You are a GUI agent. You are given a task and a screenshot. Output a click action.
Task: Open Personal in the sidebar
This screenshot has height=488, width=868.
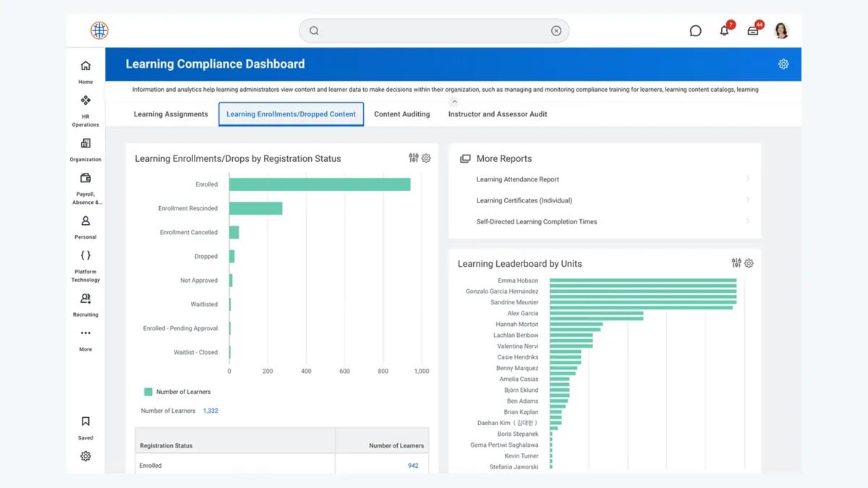(85, 227)
